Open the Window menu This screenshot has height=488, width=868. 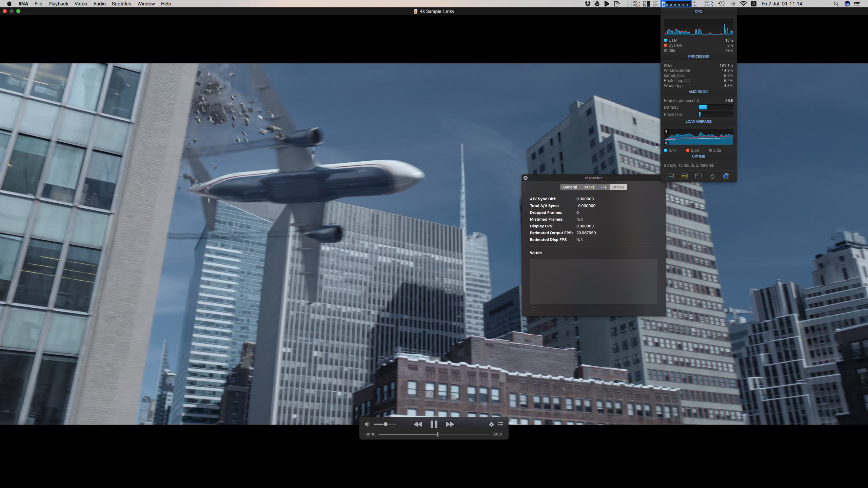(x=146, y=4)
